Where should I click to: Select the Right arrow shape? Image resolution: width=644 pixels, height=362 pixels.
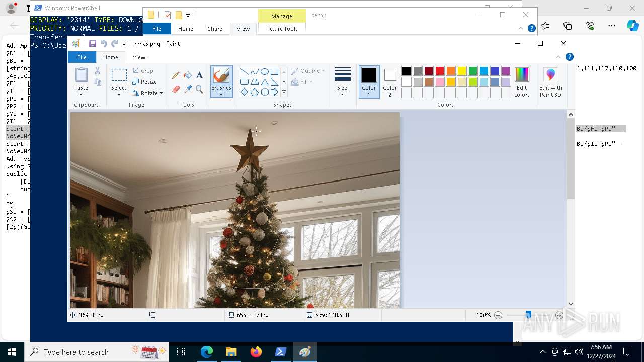[274, 92]
